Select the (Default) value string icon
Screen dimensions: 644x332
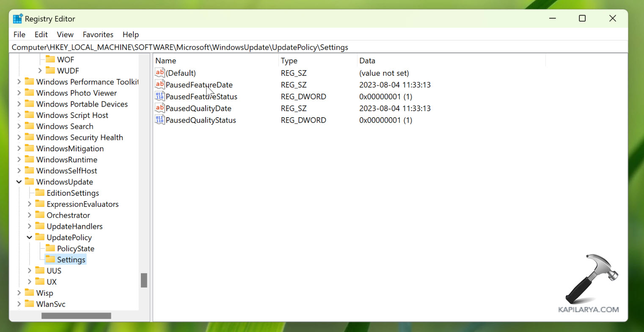160,73
